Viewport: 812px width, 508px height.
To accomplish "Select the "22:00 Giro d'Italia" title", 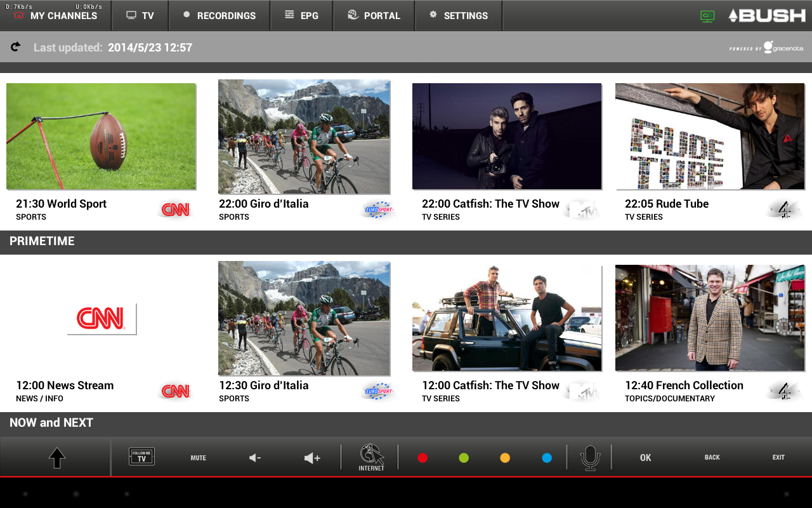I will click(x=264, y=204).
